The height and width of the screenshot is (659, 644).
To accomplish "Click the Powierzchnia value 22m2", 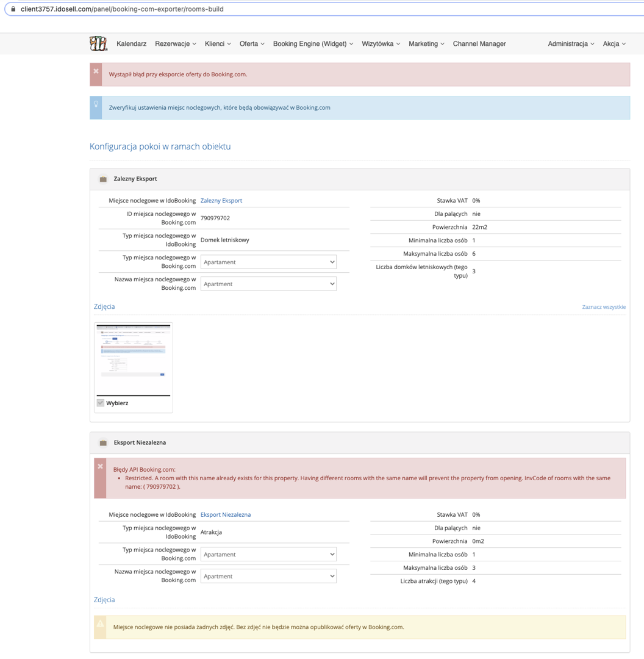I will pyautogui.click(x=480, y=227).
